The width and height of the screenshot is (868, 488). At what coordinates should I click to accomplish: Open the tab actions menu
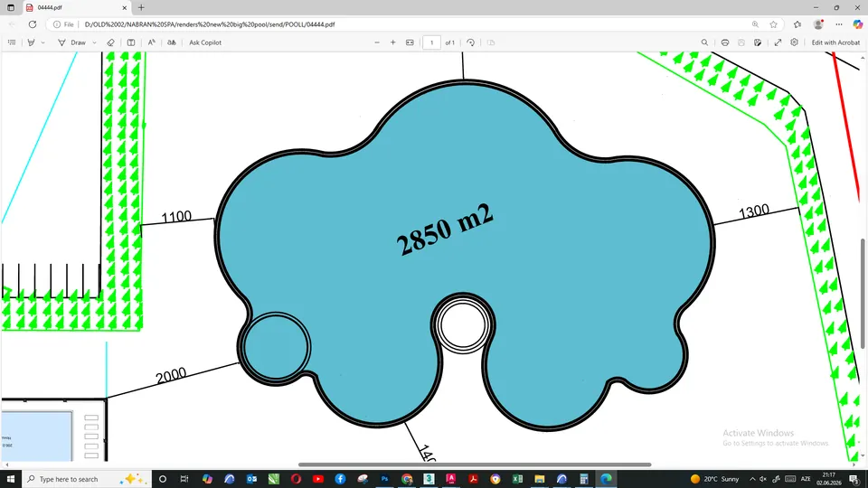pos(11,8)
